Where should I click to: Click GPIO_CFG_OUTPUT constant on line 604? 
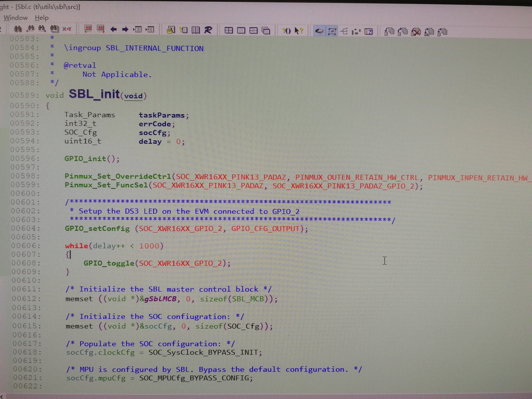tap(265, 228)
